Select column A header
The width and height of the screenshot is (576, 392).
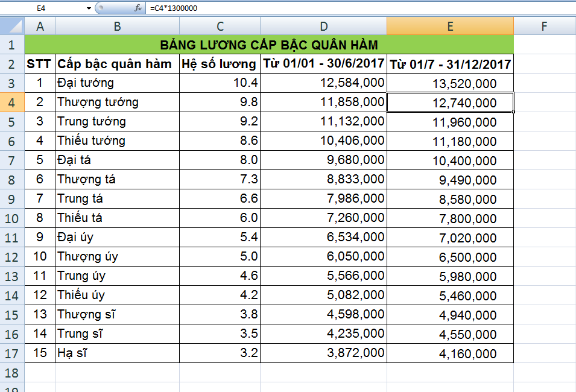[x=40, y=26]
